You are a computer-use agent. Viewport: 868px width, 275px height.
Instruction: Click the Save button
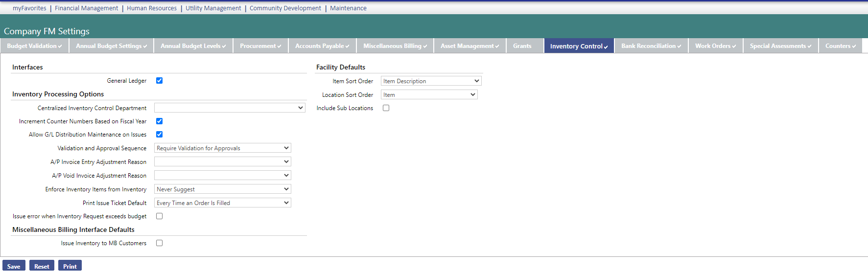click(x=14, y=266)
